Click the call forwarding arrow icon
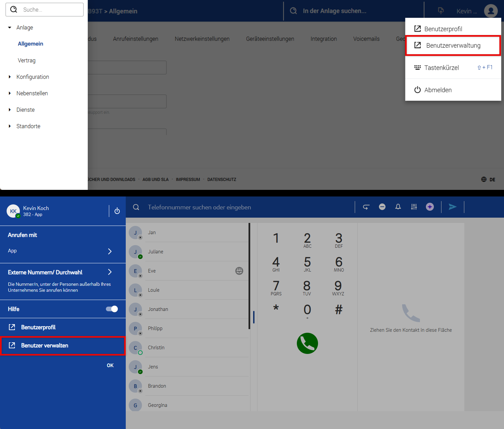 (366, 207)
